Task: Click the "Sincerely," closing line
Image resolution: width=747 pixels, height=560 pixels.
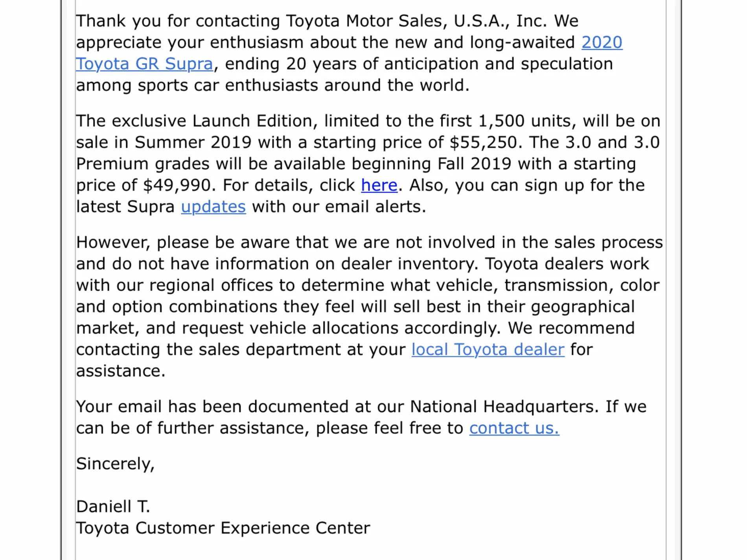Action: pyautogui.click(x=116, y=464)
